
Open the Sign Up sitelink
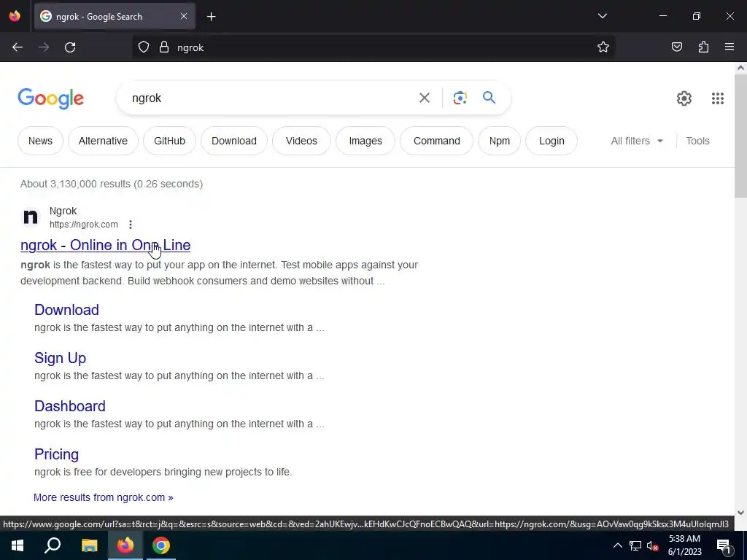tap(60, 357)
